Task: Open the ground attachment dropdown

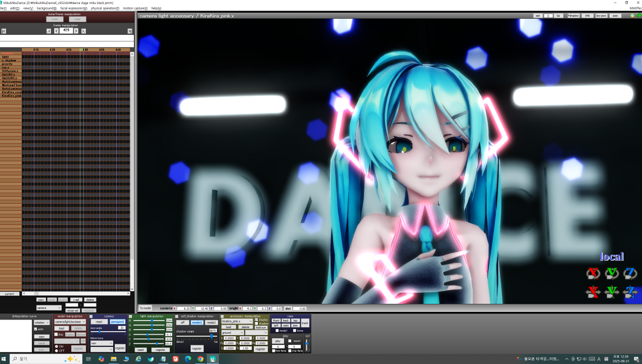Action: point(233,333)
